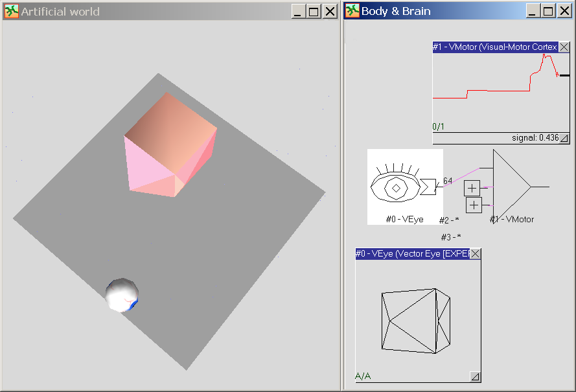This screenshot has height=392, width=576.
Task: Click the upper plus neuron box
Action: (472, 189)
